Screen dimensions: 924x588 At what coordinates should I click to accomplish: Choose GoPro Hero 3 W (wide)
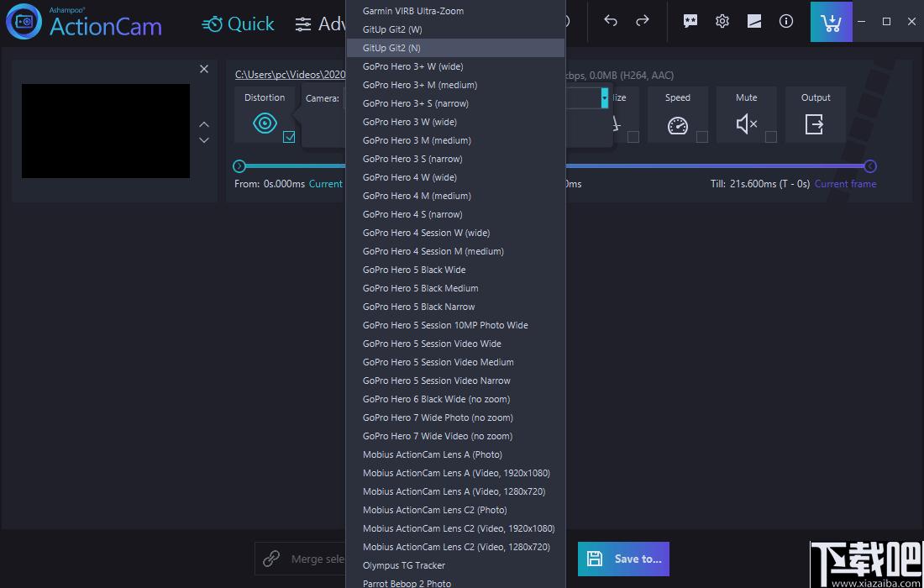coord(455,122)
